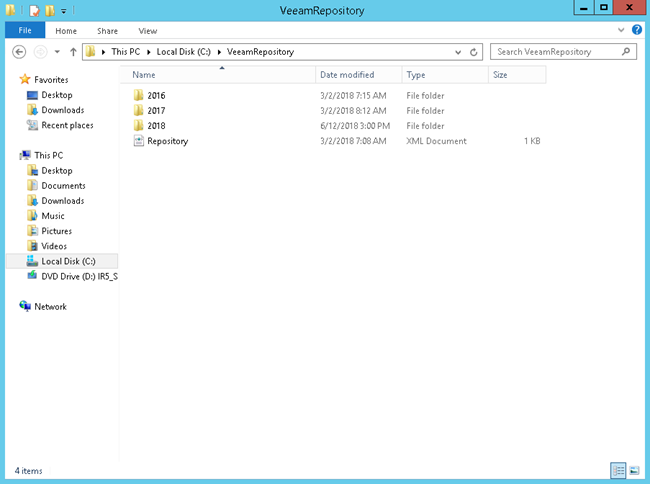Click the Repository file name
650x484 pixels.
click(167, 141)
